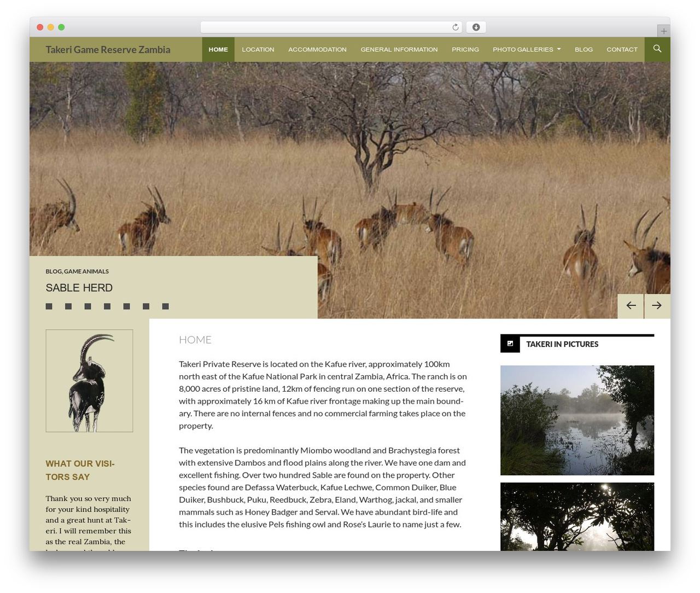This screenshot has height=593, width=700.
Task: Open a new browser tab with plus icon
Action: pyautogui.click(x=663, y=31)
